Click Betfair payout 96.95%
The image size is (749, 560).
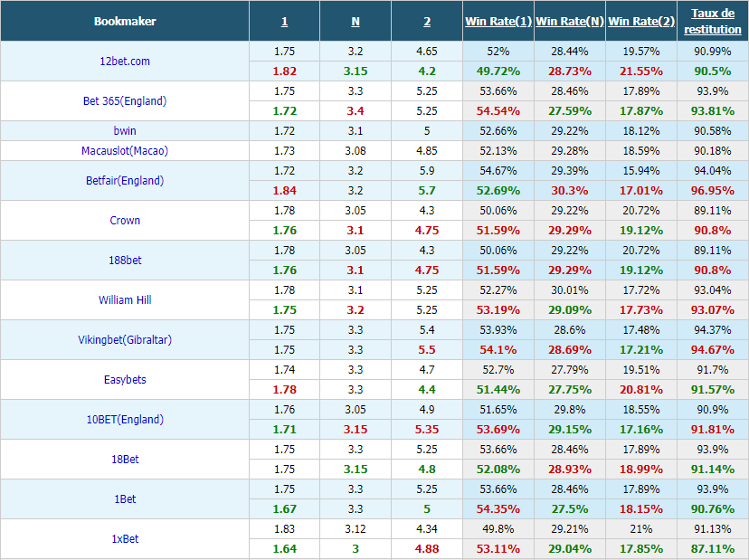(x=713, y=191)
